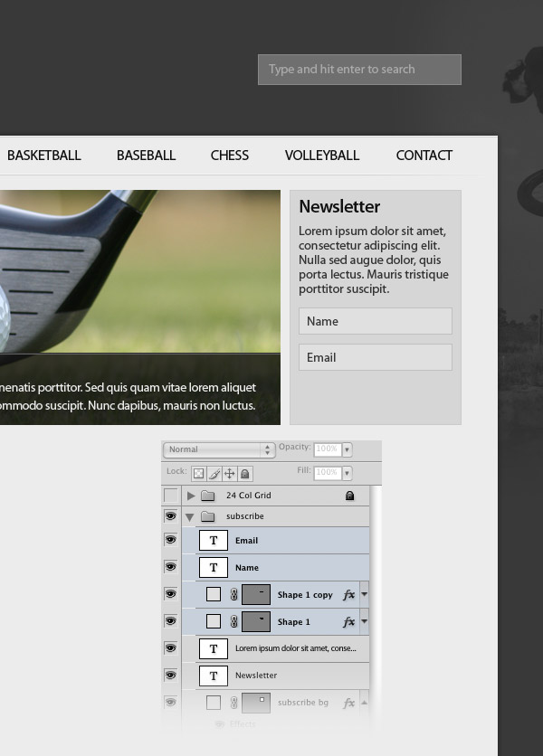The width and height of the screenshot is (543, 756).
Task: Click the Shape 1 fill color swatch
Action: (214, 622)
